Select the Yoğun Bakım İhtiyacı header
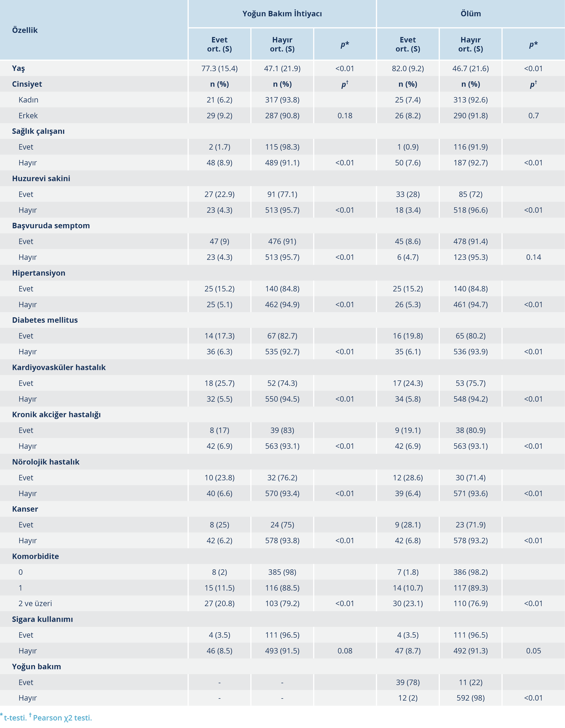The image size is (565, 728). pyautogui.click(x=282, y=14)
